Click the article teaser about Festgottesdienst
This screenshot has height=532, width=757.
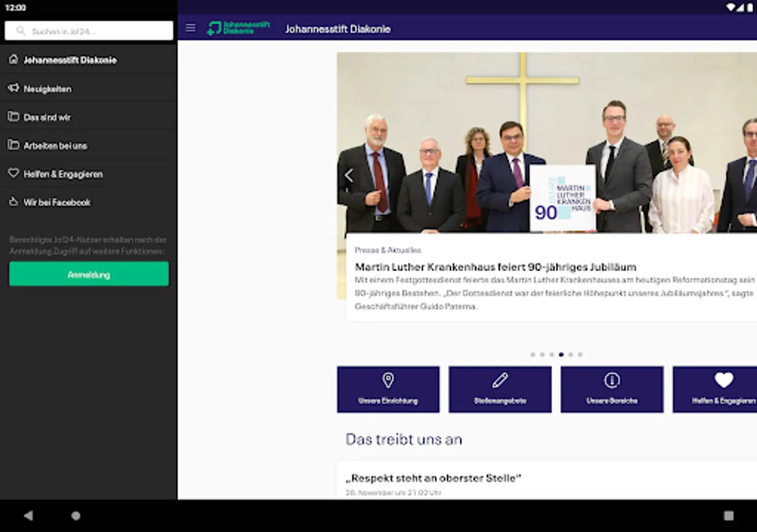point(555,293)
